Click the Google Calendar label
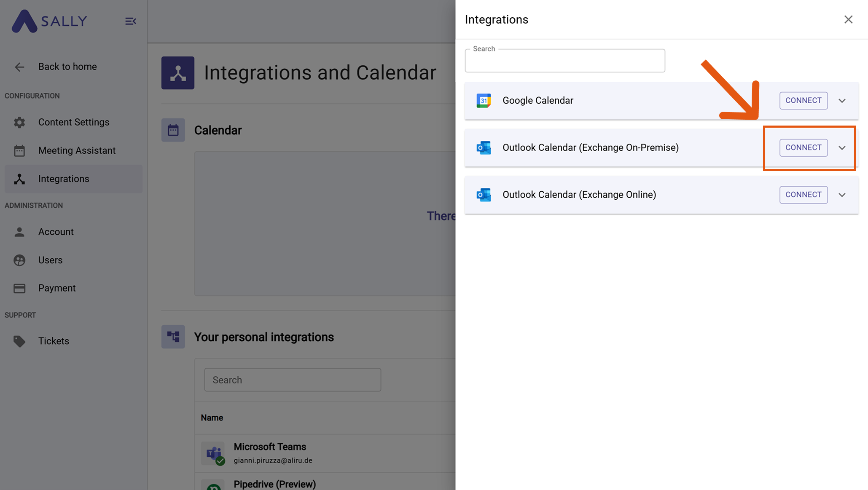The height and width of the screenshot is (490, 868). click(x=538, y=101)
